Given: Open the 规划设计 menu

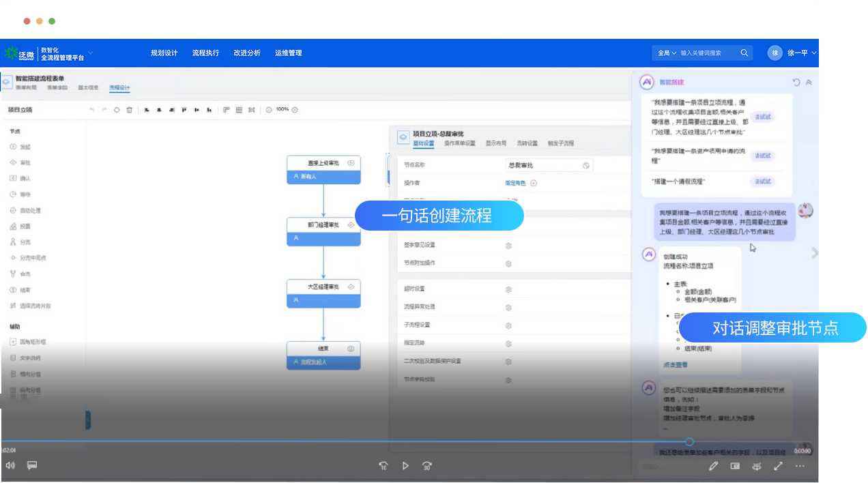Looking at the screenshot, I should pos(164,53).
